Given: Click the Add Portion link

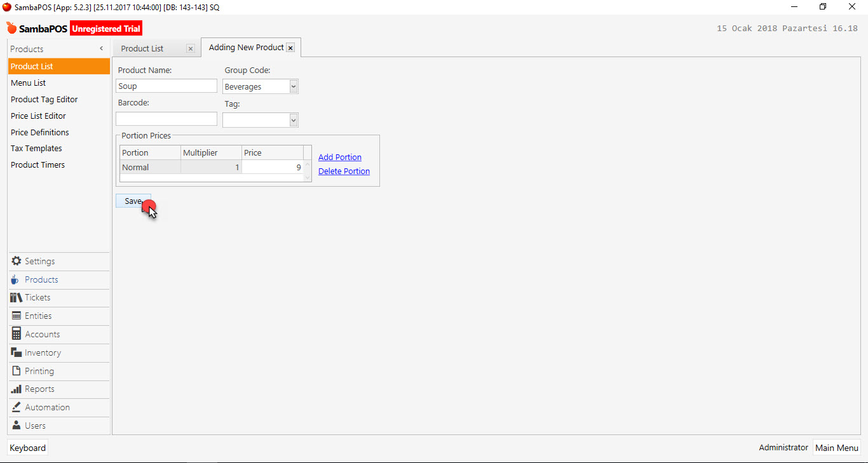Looking at the screenshot, I should pyautogui.click(x=339, y=157).
